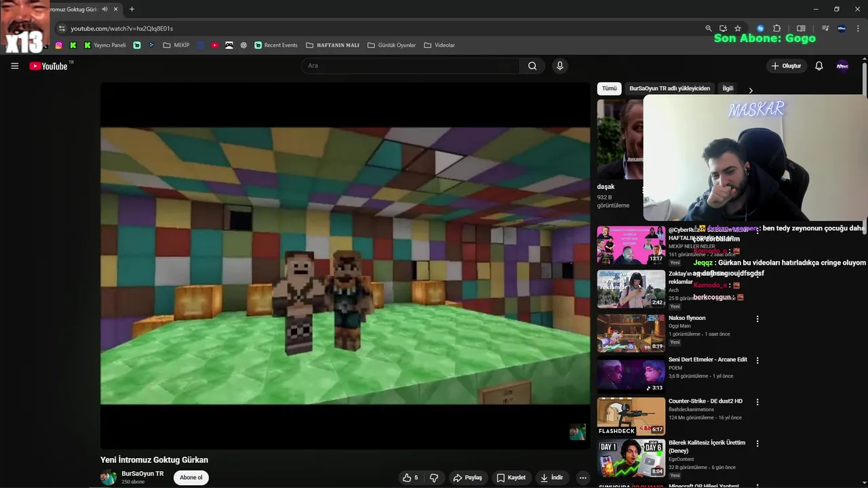
Task: Expand MEKİP bookmarks folder
Action: pos(176,45)
